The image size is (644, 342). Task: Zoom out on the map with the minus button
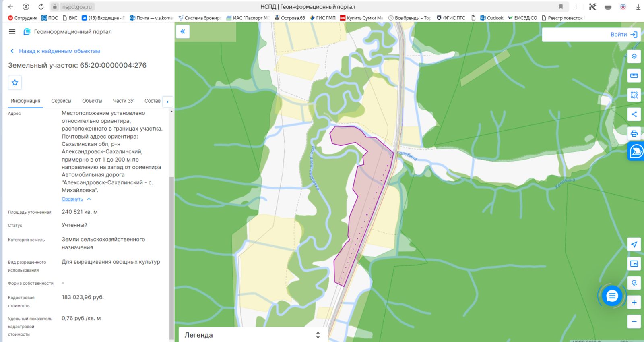pyautogui.click(x=634, y=321)
